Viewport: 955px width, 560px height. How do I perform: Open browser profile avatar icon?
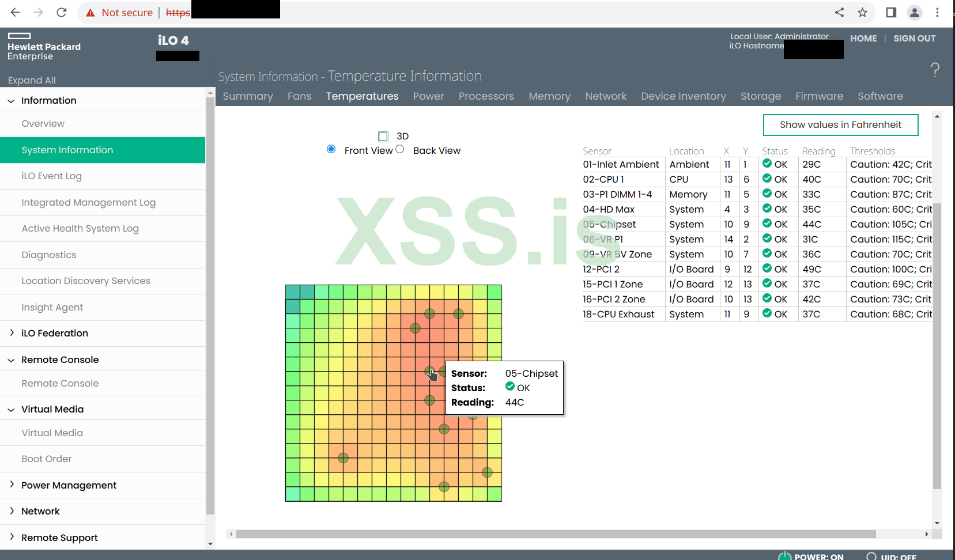point(914,12)
